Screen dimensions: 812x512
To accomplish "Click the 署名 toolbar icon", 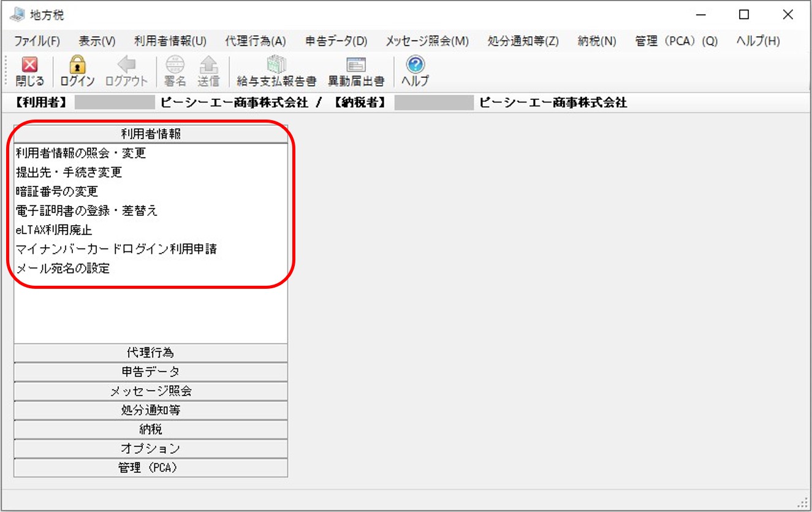I will pos(175,65).
